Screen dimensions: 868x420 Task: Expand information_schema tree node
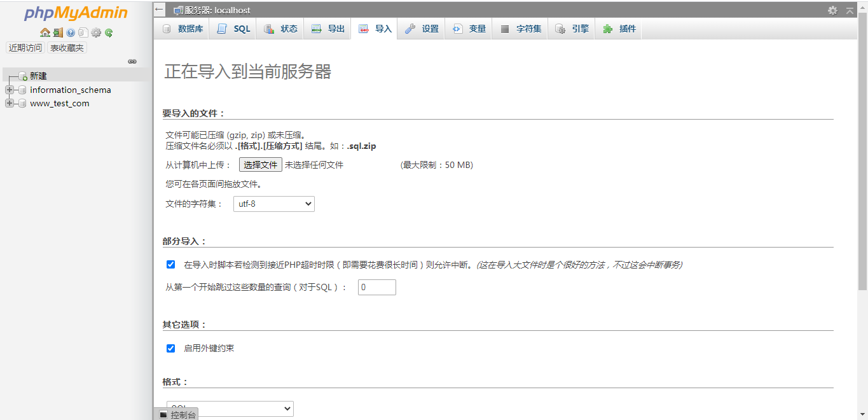point(9,90)
